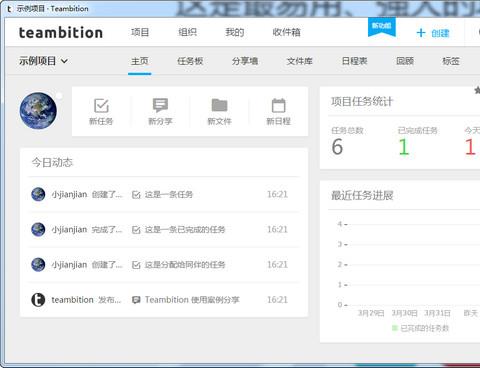The width and height of the screenshot is (480, 368).
Task: Switch to the 主页 tab
Action: coord(140,61)
